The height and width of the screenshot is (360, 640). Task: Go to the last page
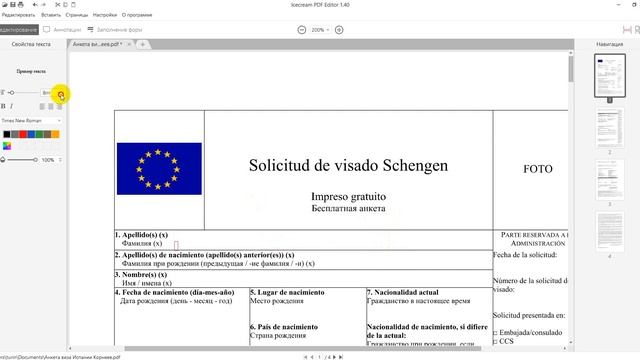(x=341, y=357)
